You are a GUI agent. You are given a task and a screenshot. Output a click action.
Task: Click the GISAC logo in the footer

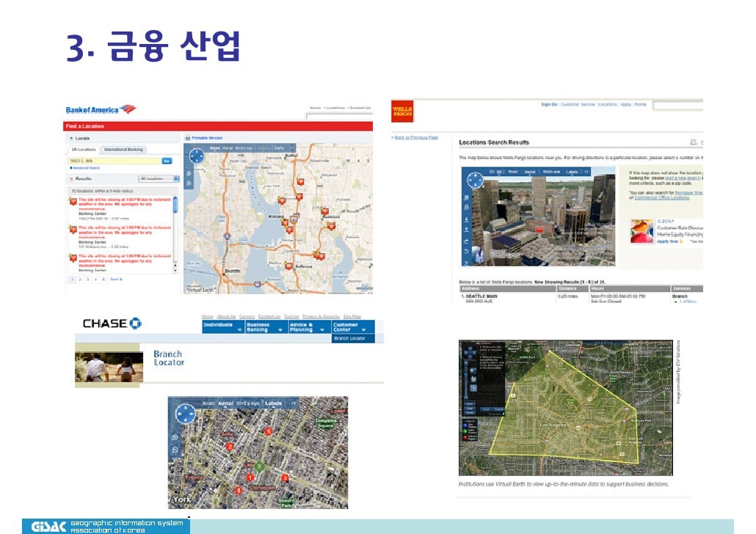[48, 526]
